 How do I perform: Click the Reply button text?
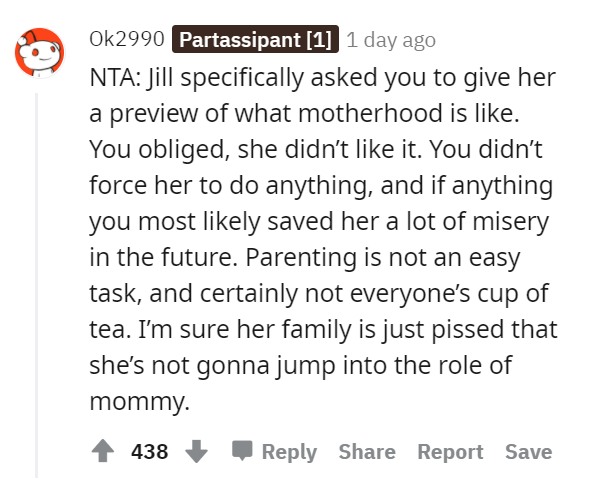click(x=288, y=452)
